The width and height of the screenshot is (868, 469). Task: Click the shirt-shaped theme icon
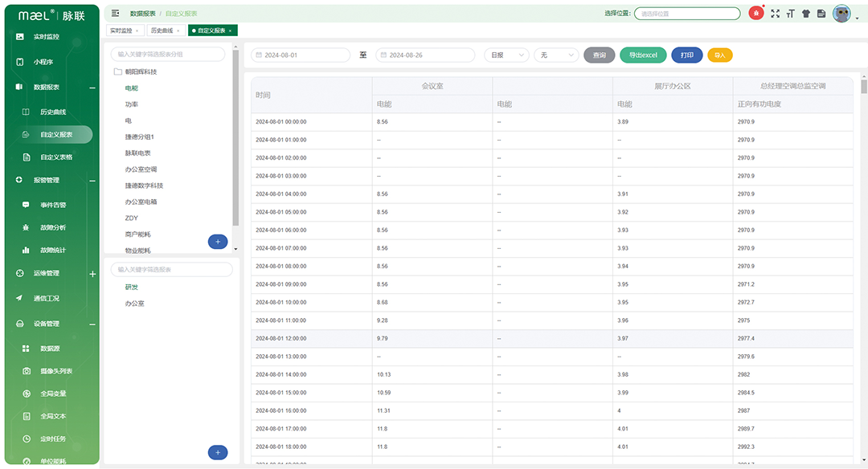806,14
